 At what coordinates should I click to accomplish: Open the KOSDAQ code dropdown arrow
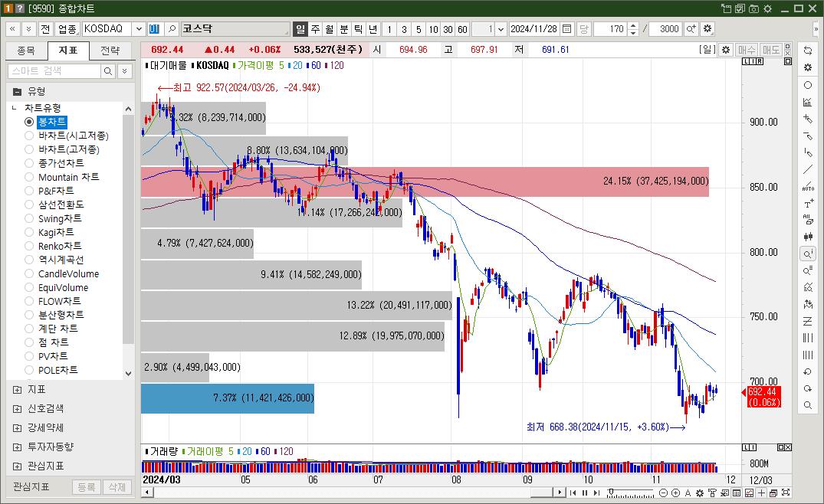point(139,29)
